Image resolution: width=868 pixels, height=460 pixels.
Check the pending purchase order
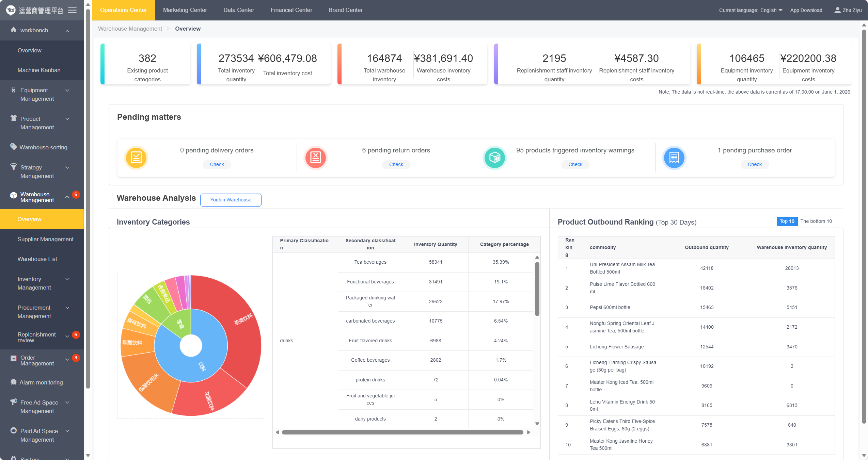pyautogui.click(x=755, y=164)
